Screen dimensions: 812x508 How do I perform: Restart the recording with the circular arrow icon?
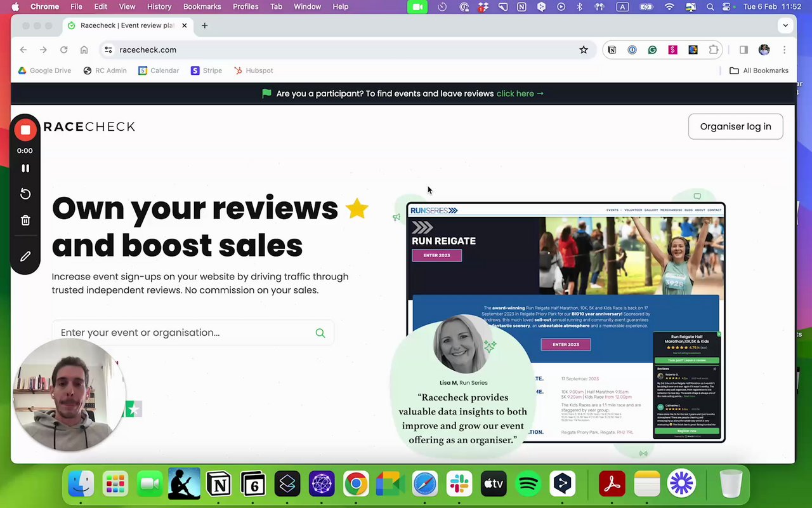click(25, 194)
